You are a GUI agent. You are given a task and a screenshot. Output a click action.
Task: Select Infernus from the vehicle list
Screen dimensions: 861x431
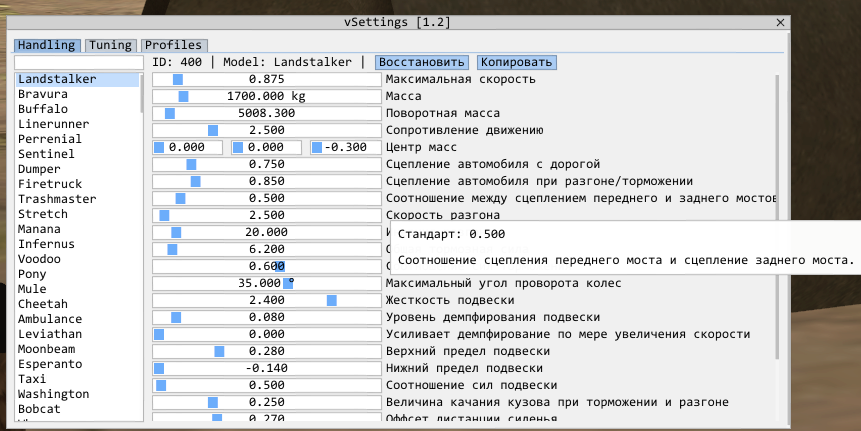[45, 244]
